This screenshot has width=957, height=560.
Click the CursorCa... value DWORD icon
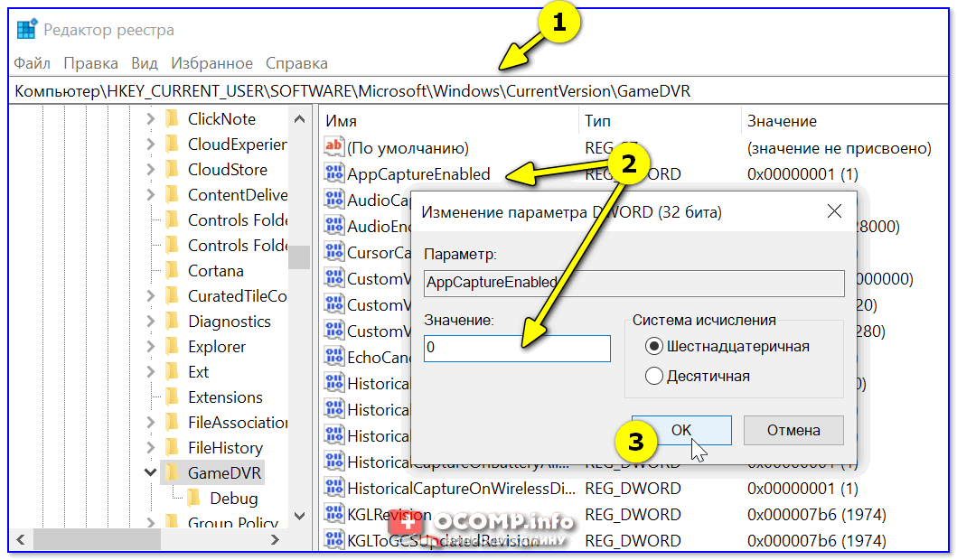pyautogui.click(x=333, y=252)
